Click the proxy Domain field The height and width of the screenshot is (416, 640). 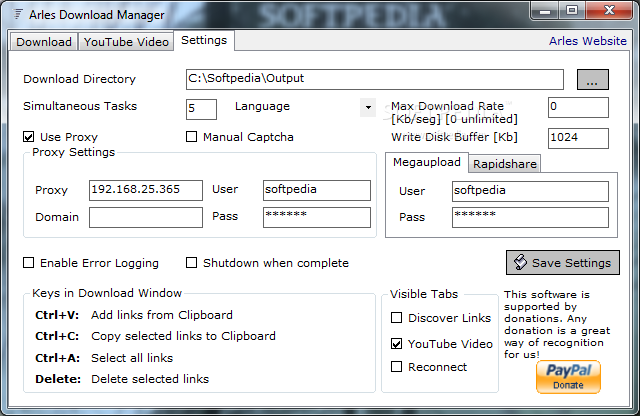point(146,217)
